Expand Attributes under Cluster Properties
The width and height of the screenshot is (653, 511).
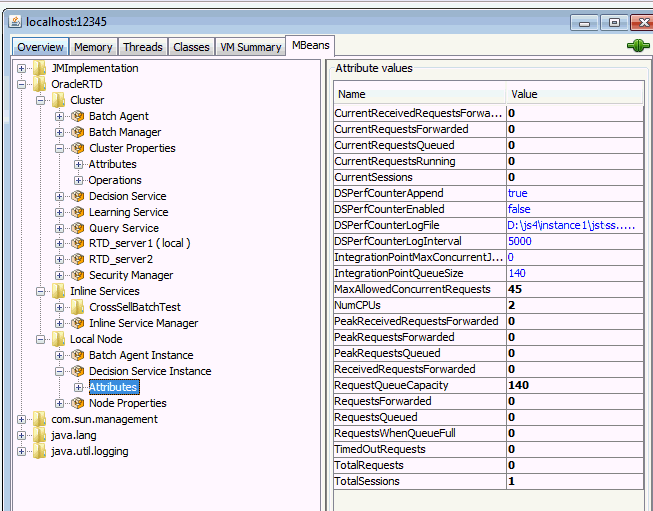point(78,164)
